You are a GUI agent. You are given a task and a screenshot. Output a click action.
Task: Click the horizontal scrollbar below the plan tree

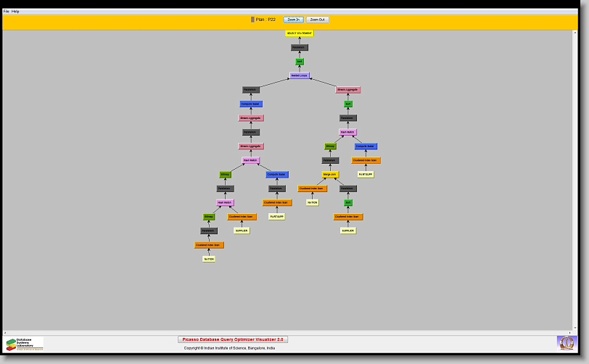click(290, 332)
